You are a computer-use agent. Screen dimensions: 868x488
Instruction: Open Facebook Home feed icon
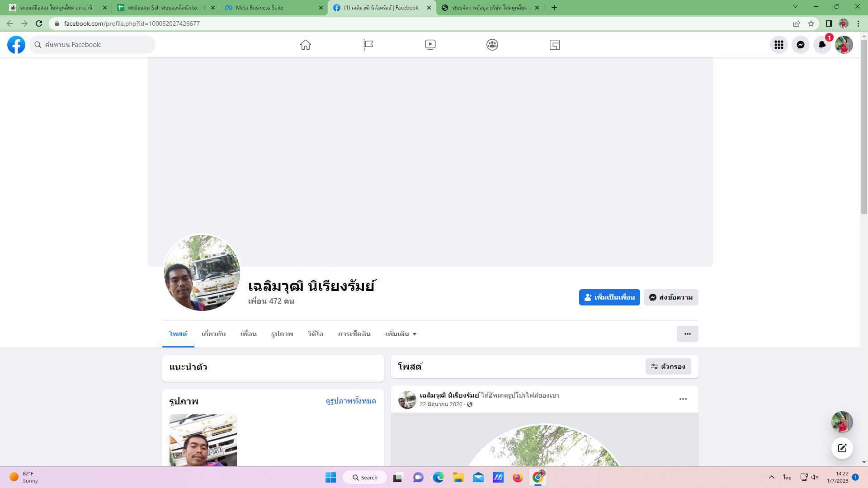tap(306, 45)
